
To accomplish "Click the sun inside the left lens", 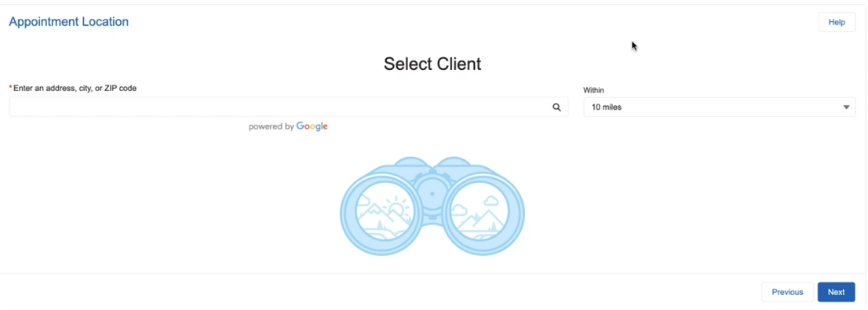I will 396,210.
